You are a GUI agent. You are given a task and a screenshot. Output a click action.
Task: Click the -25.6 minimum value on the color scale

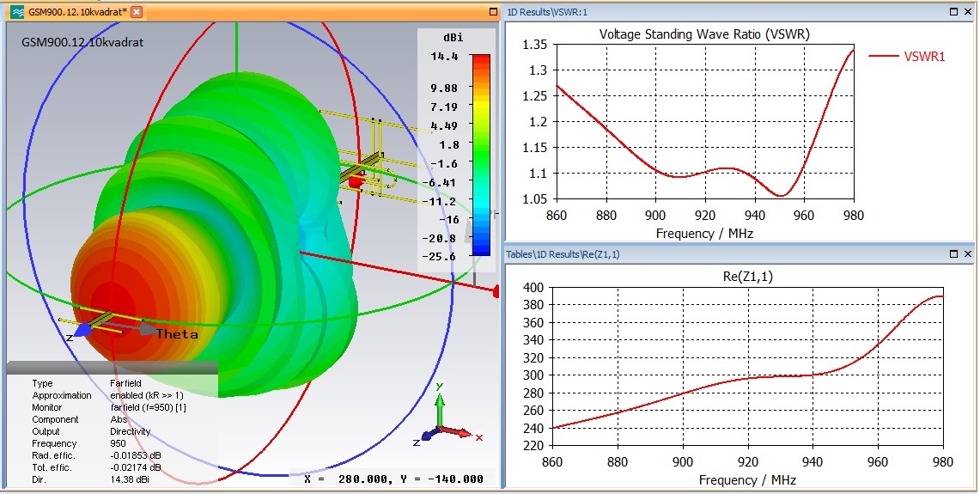[439, 257]
